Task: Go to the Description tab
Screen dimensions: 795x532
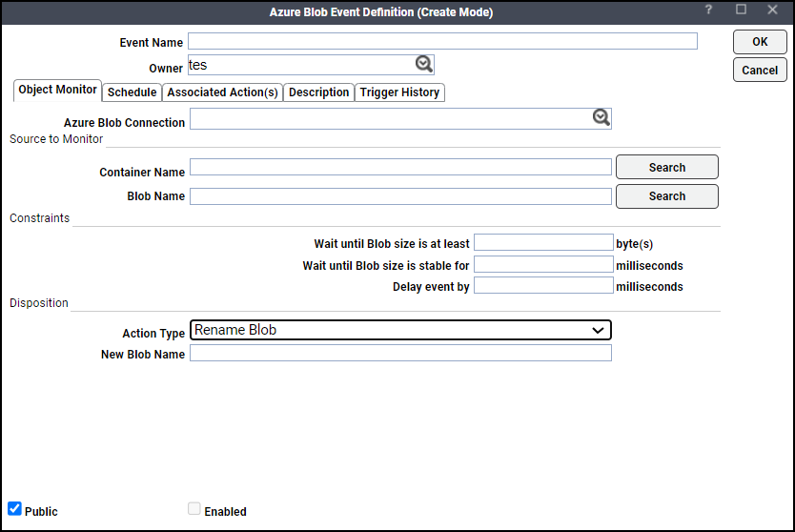Action: [x=319, y=92]
